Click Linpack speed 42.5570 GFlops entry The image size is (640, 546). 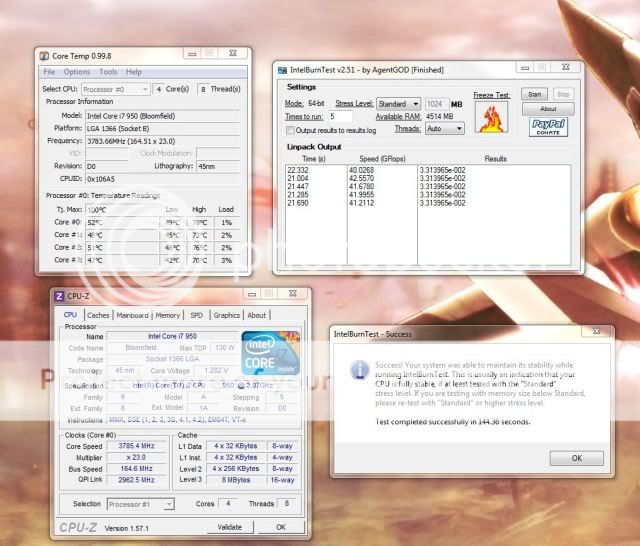tap(361, 178)
